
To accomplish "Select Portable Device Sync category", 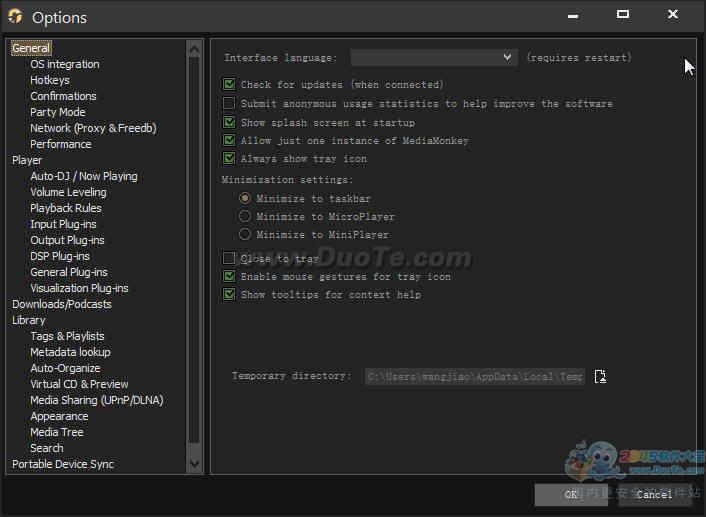I will (63, 464).
